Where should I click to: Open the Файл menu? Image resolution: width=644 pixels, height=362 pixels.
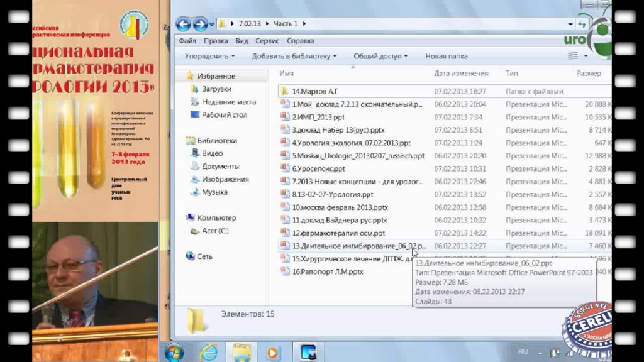[187, 41]
